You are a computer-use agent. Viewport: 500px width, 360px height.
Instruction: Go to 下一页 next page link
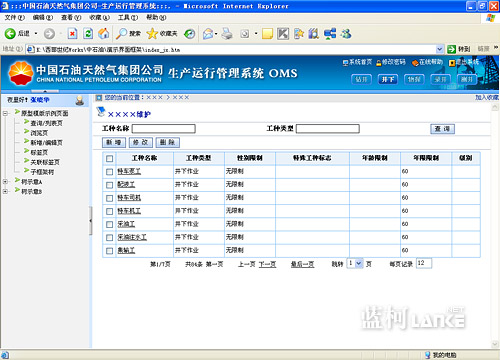[267, 264]
